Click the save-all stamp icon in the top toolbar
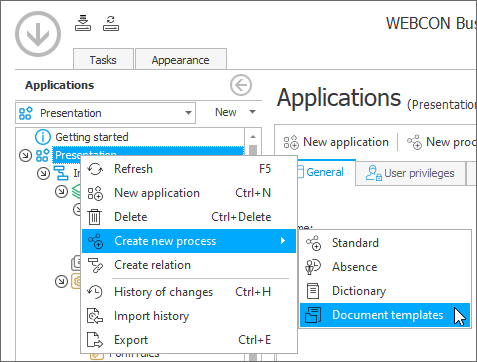This screenshot has height=362, width=477. coord(83,23)
